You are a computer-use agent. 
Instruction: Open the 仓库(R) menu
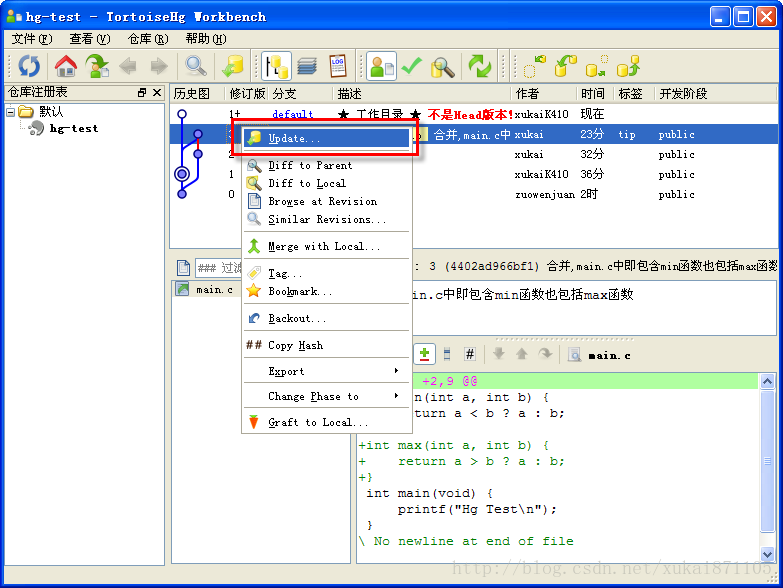148,39
